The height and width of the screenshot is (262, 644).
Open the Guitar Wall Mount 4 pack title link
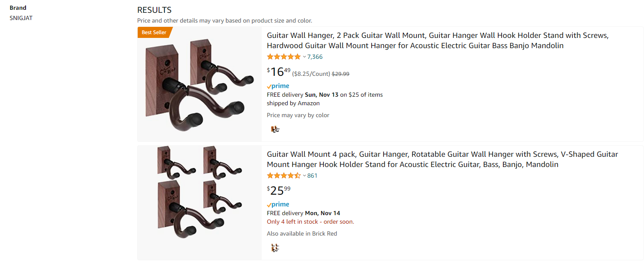click(x=442, y=159)
